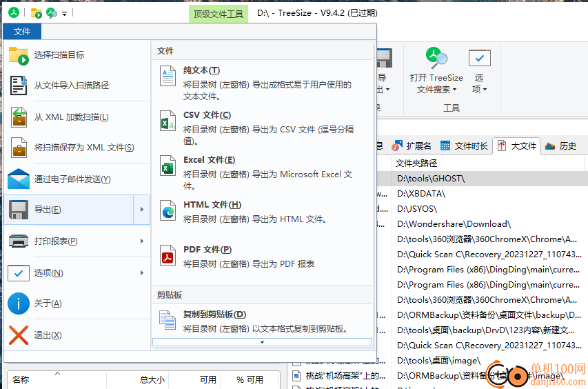Click the blue info about icon

[x=19, y=303]
